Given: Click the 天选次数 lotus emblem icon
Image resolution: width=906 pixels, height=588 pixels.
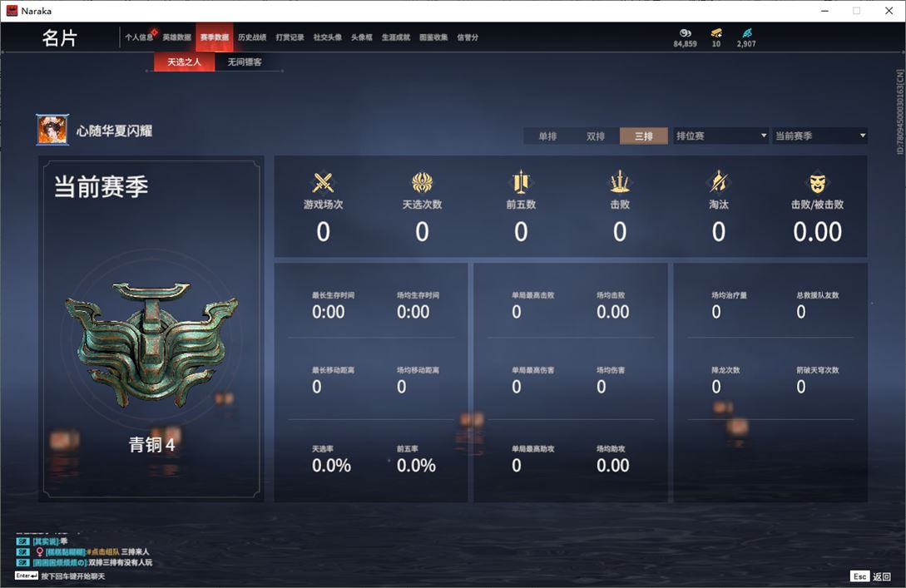Looking at the screenshot, I should [422, 182].
